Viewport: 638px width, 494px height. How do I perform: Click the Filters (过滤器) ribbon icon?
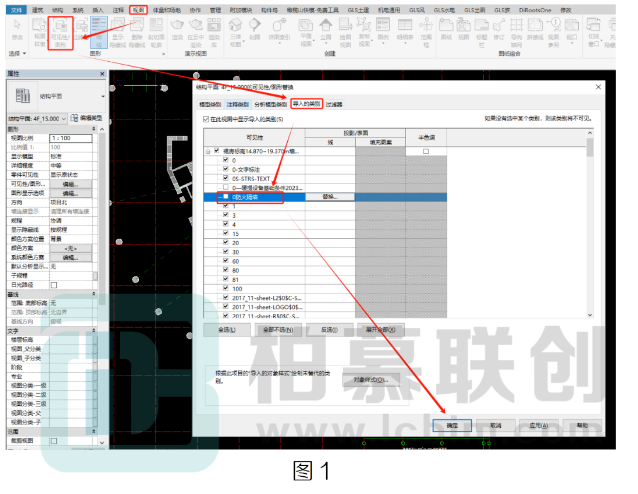81,29
